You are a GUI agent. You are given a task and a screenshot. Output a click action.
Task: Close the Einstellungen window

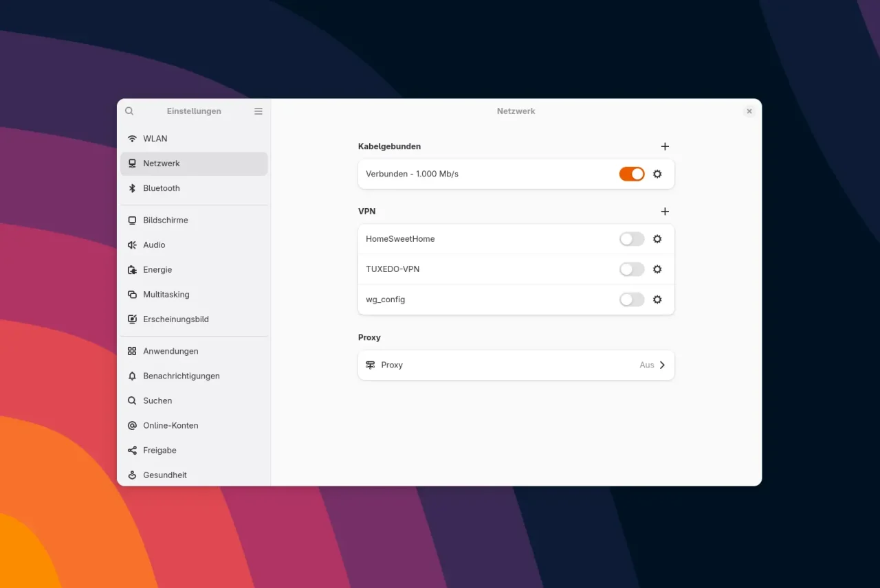point(749,111)
